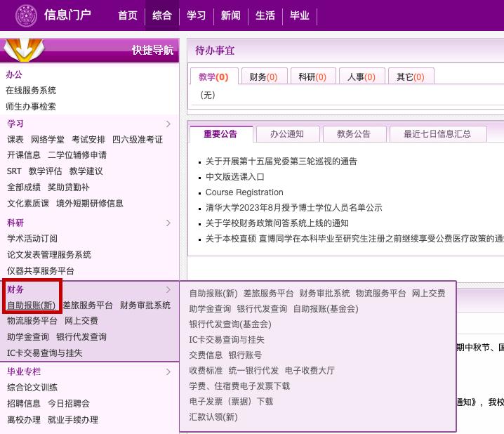Open 汇款认领(新) in the finance flyout
This screenshot has width=504, height=434.
click(x=213, y=417)
